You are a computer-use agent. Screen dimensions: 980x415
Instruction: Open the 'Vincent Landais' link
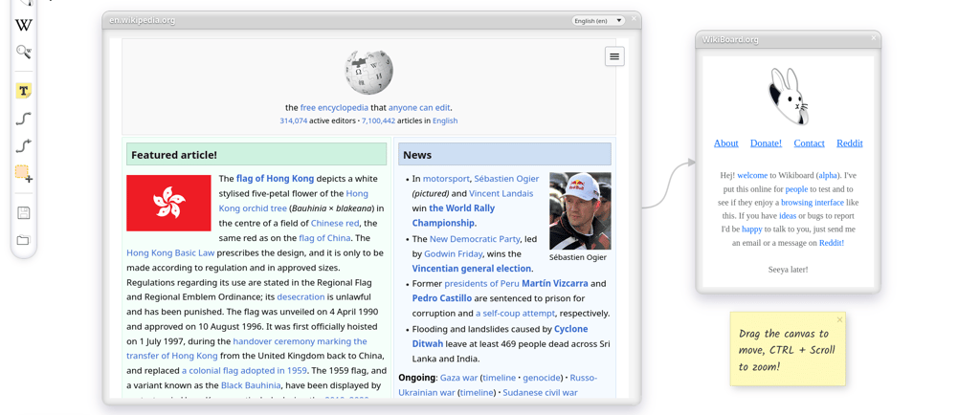click(x=501, y=193)
